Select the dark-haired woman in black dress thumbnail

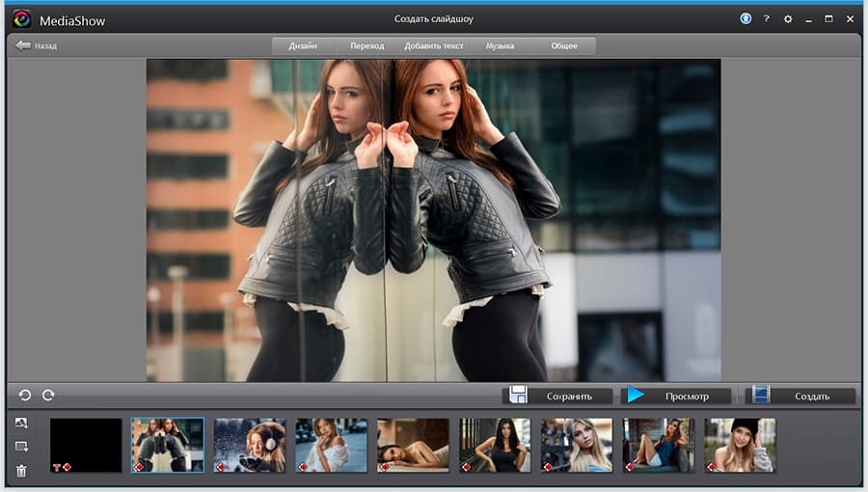click(495, 446)
